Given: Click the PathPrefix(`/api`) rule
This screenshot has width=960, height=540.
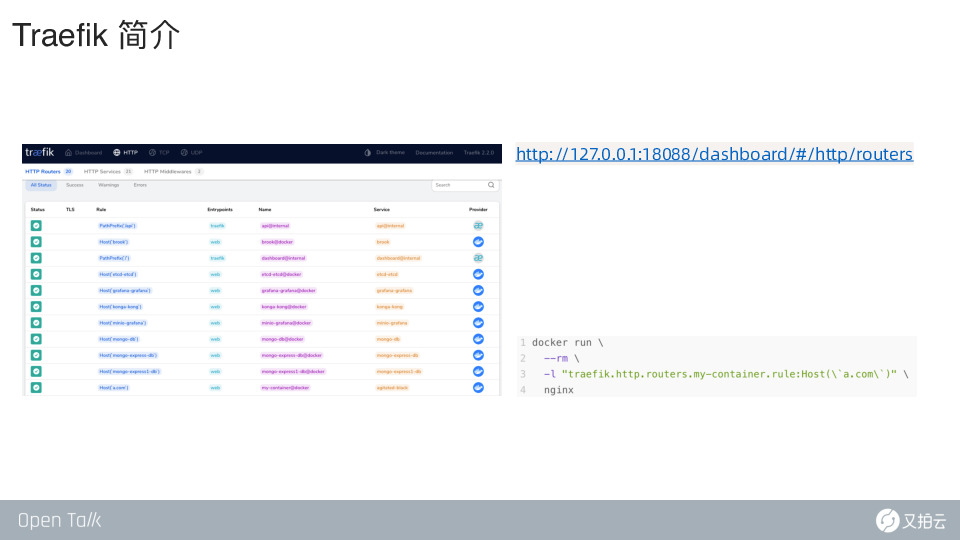Looking at the screenshot, I should [117, 226].
